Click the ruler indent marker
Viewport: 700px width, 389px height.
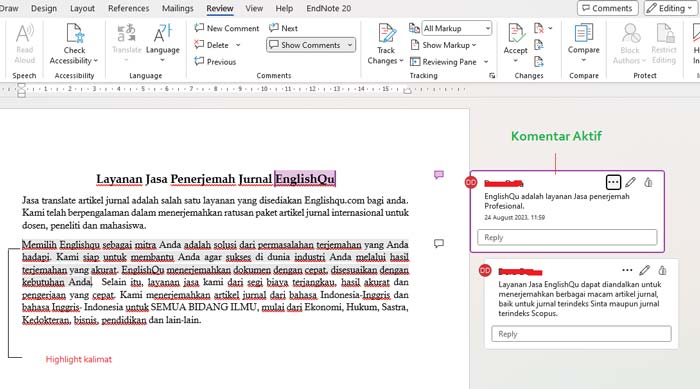21,89
